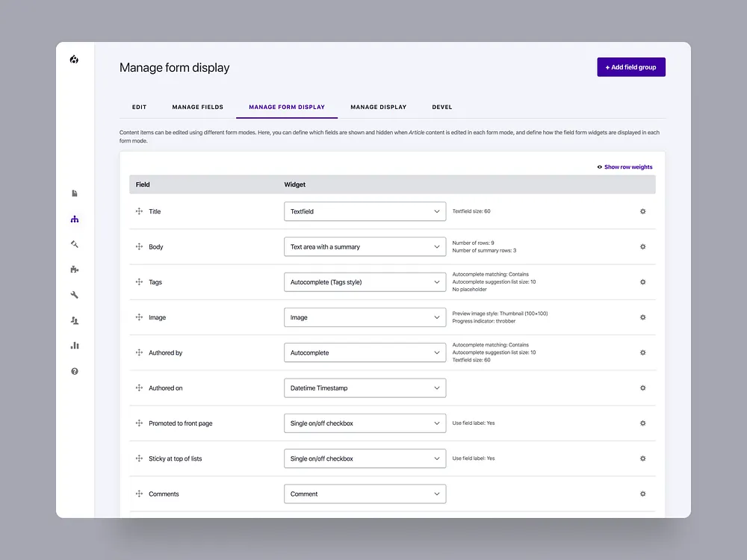Open the settings gear for the Comments row
This screenshot has width=747, height=560.
tap(642, 494)
